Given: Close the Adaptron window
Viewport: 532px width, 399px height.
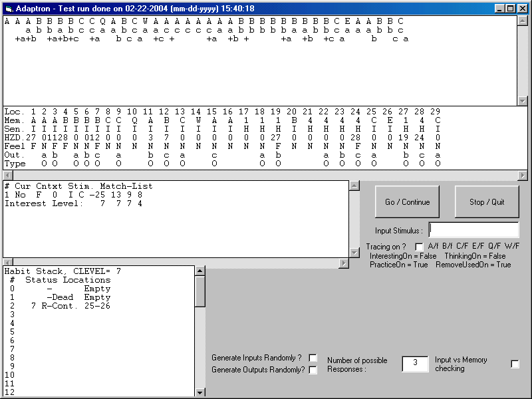Looking at the screenshot, I should pyautogui.click(x=523, y=9).
